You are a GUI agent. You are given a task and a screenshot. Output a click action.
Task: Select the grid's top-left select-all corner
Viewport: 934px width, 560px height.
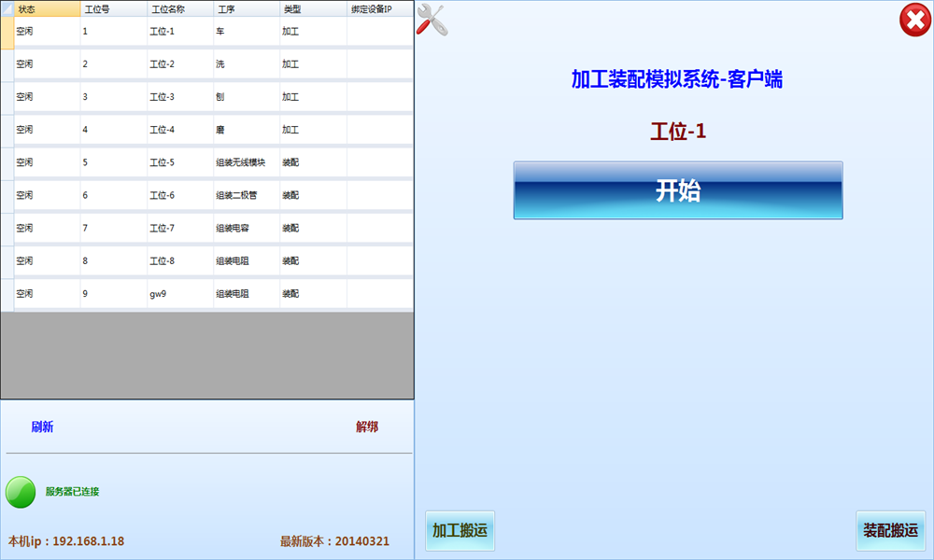tap(7, 9)
